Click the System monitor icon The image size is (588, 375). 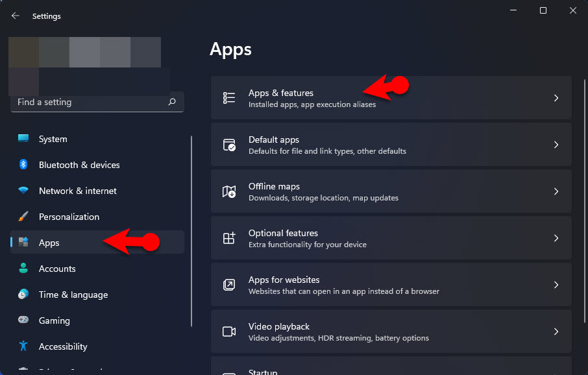pyautogui.click(x=23, y=138)
